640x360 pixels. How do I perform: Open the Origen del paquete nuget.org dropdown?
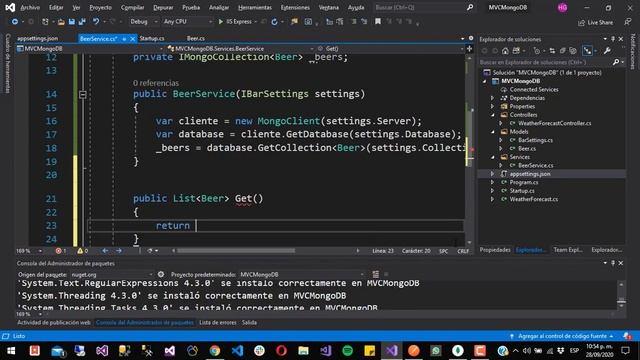pos(111,275)
